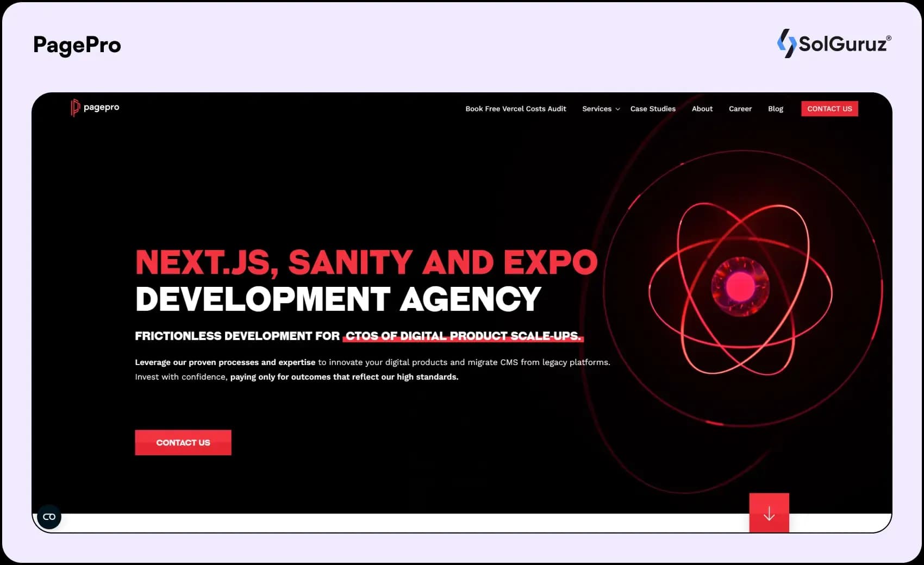Click the red down-arrow scroll button
The width and height of the screenshot is (924, 565).
coord(769,513)
